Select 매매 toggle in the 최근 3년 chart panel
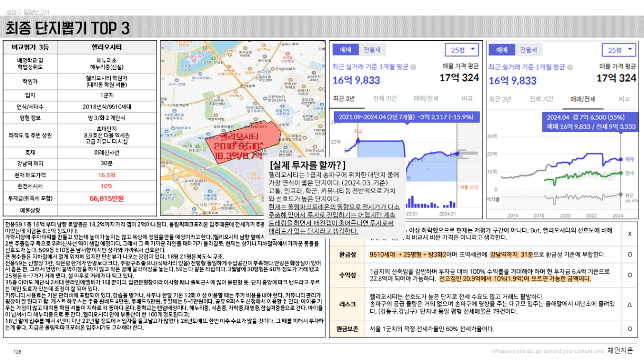Image resolution: width=644 pixels, height=362 pixels. coord(345,50)
